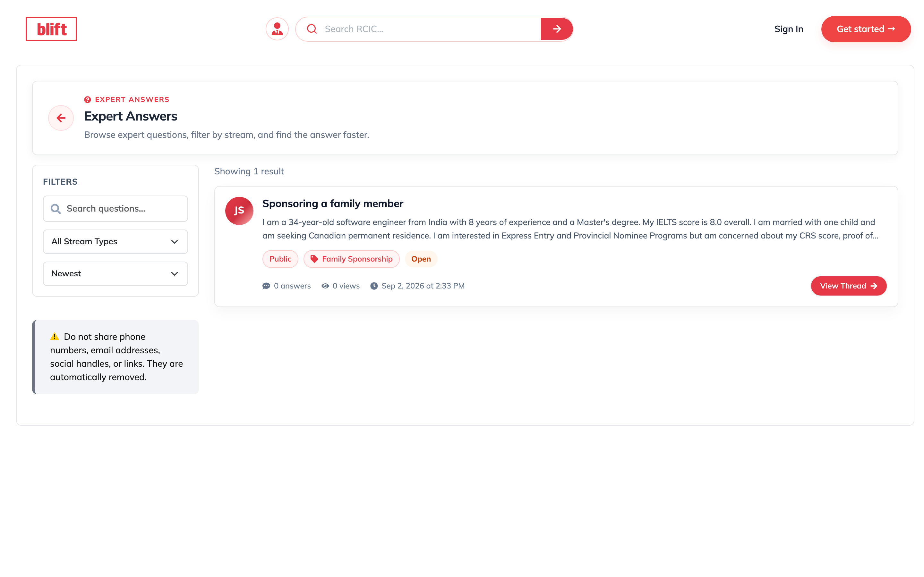Open the View Thread button

point(848,286)
